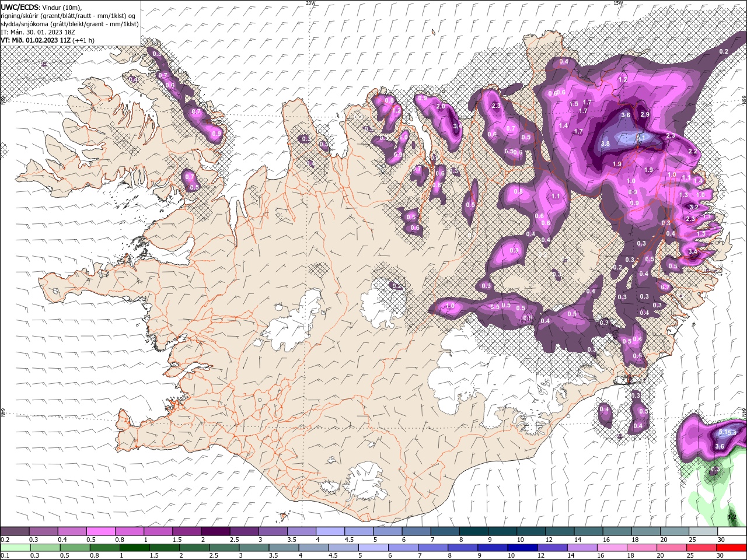
Task: Click the 2.9 precipitation value on map
Action: click(645, 114)
